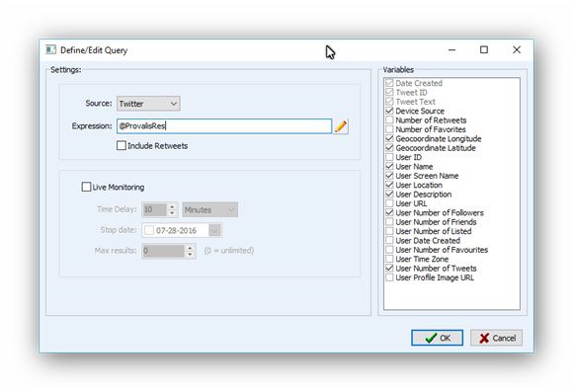The image size is (573, 392).
Task: Uncheck the User Screen Name variable
Action: [x=389, y=176]
